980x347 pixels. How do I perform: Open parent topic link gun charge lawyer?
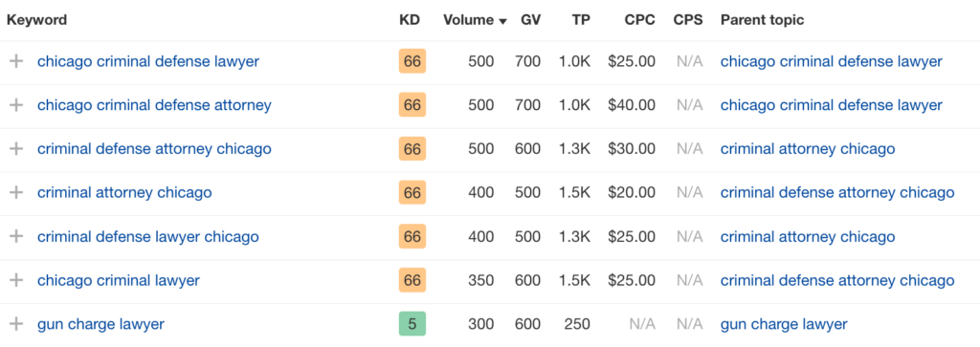click(x=784, y=324)
